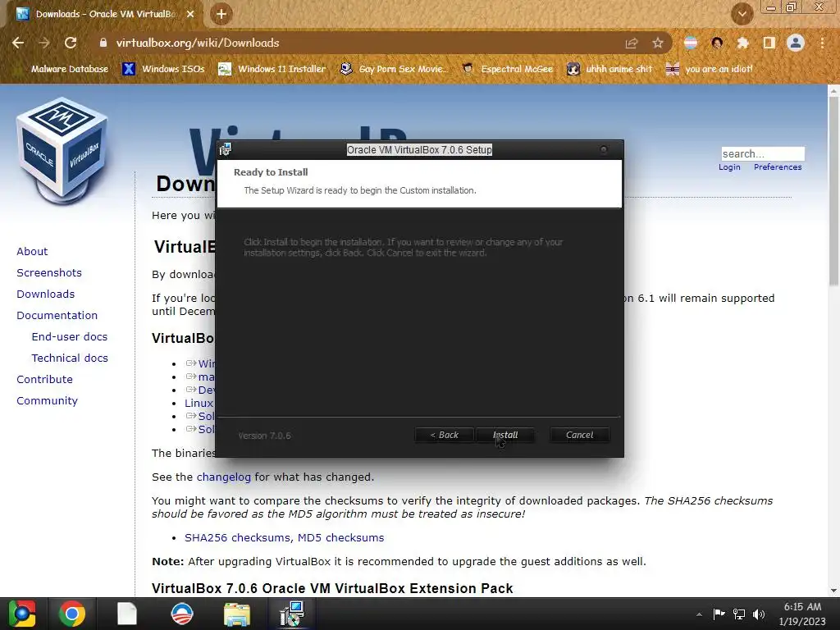The width and height of the screenshot is (840, 630).
Task: Open the blank document taskbar icon
Action: click(127, 614)
